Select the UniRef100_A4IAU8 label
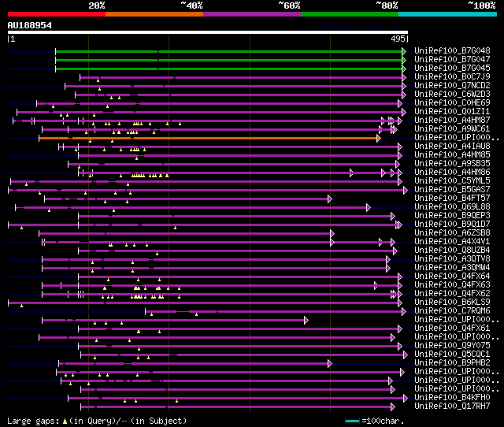This screenshot has width=504, height=427. pyautogui.click(x=452, y=146)
